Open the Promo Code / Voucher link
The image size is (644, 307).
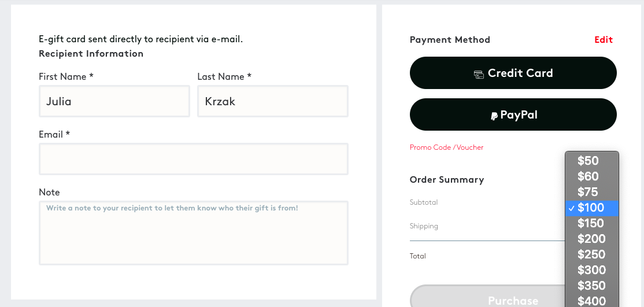446,147
